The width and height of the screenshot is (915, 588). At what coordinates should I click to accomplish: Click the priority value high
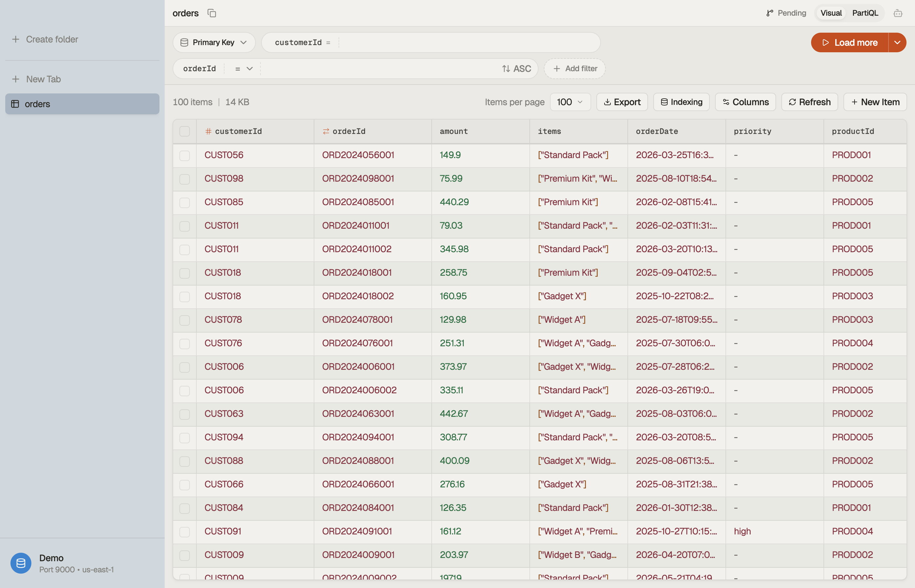tap(742, 531)
